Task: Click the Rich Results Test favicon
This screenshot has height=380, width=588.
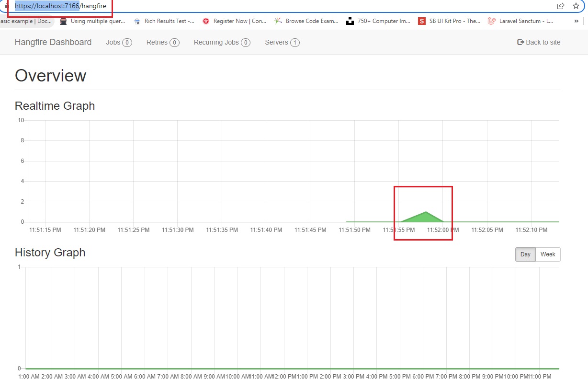Action: tap(137, 21)
